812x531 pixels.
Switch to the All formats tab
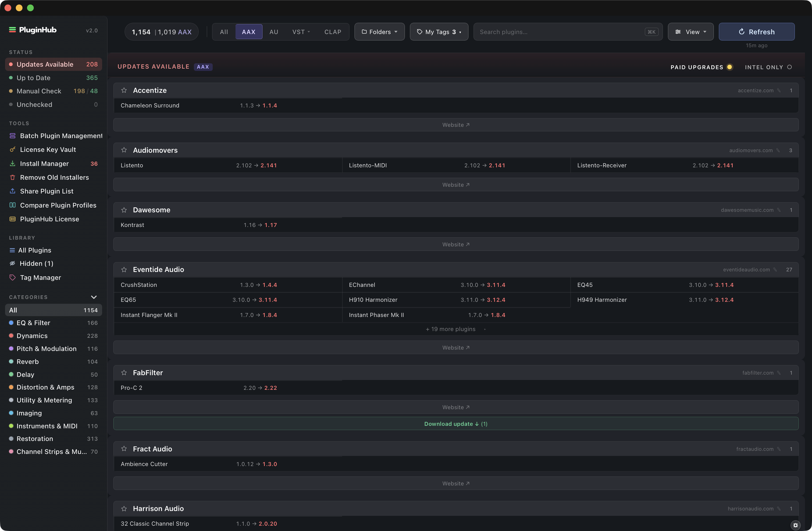[224, 32]
